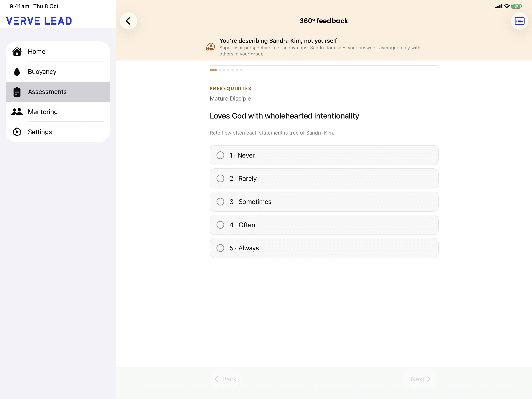Click the Next button
This screenshot has height=399, width=532.
click(421, 379)
